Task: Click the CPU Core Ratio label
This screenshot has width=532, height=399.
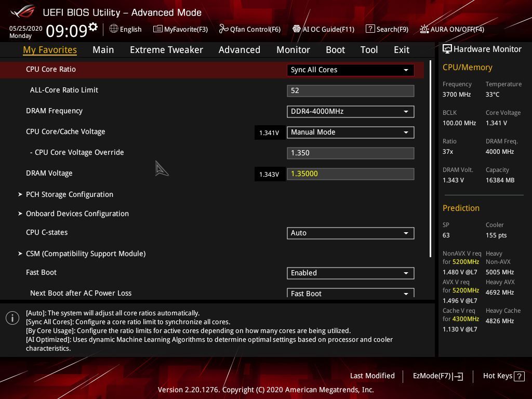Action: point(51,69)
